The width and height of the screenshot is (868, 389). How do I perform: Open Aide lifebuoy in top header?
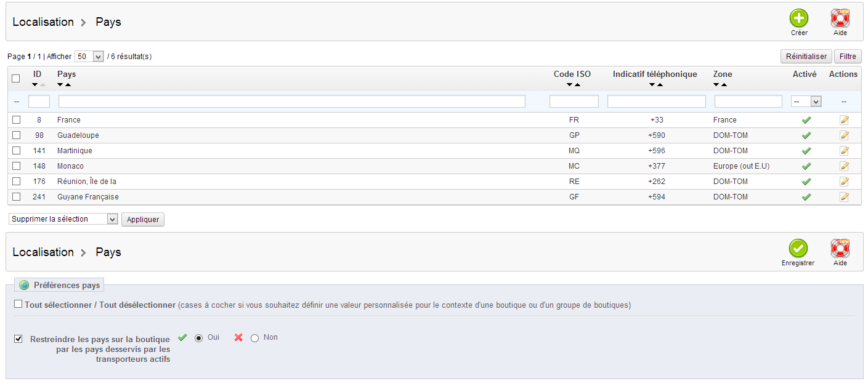click(840, 18)
